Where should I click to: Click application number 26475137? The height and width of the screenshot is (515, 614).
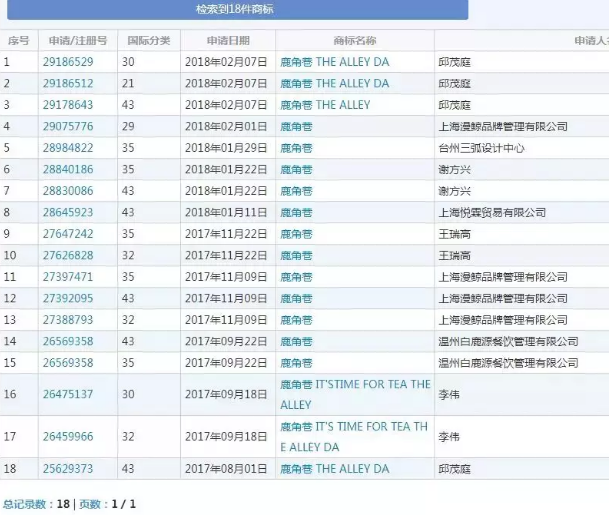click(68, 395)
